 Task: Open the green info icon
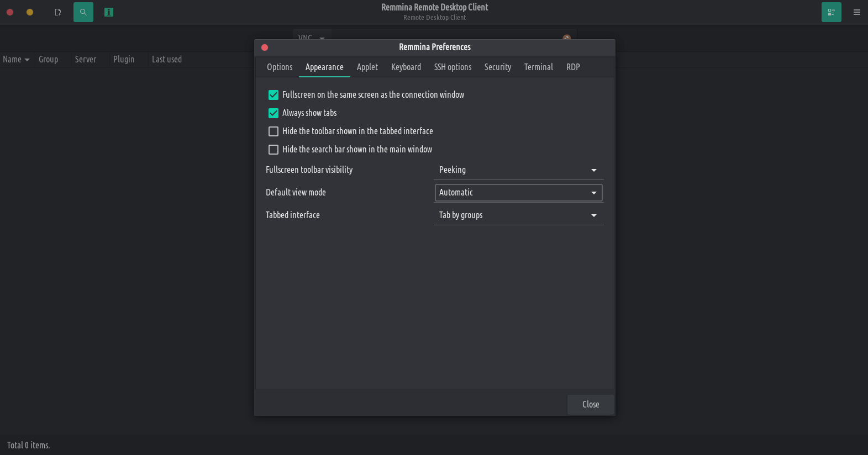(109, 12)
